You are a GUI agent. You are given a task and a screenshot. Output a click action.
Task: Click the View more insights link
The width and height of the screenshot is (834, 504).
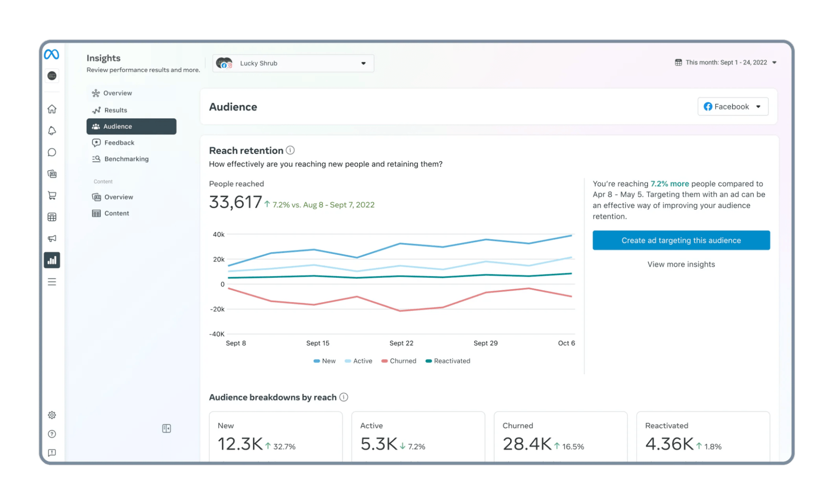click(681, 264)
